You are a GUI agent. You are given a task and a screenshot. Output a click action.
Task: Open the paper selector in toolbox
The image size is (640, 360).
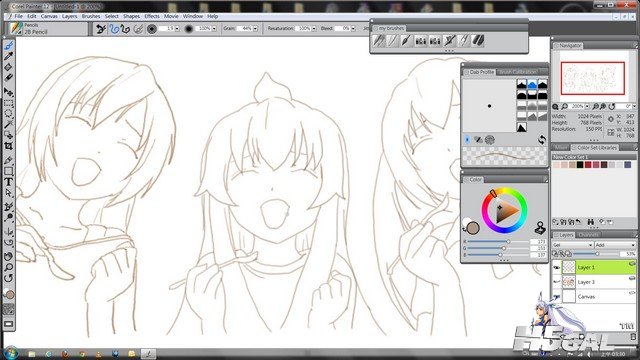pos(9,309)
